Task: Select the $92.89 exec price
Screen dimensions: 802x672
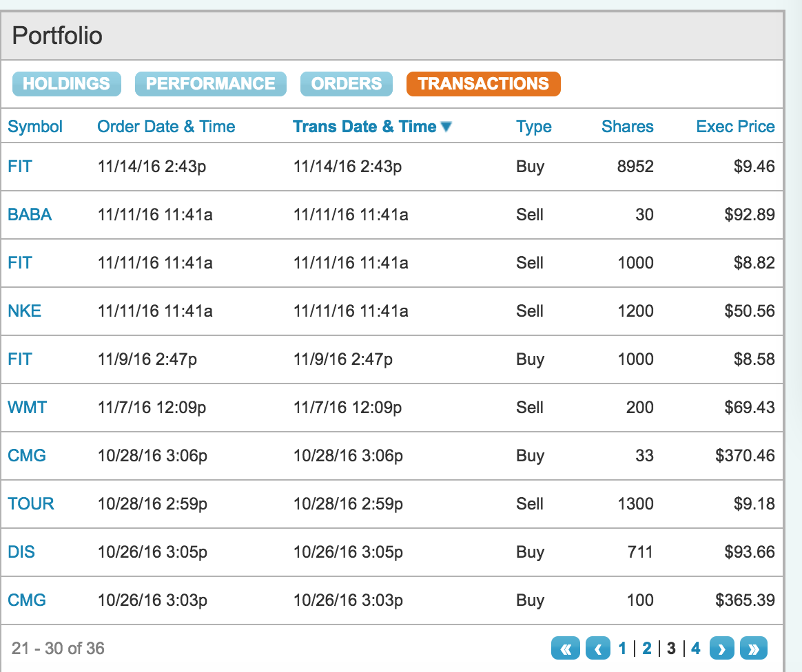Action: click(750, 215)
